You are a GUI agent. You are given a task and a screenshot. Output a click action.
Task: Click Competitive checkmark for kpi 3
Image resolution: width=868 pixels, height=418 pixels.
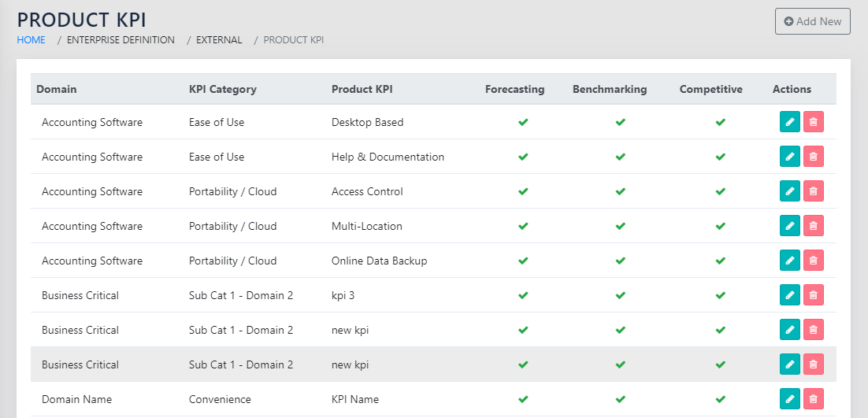pos(720,296)
